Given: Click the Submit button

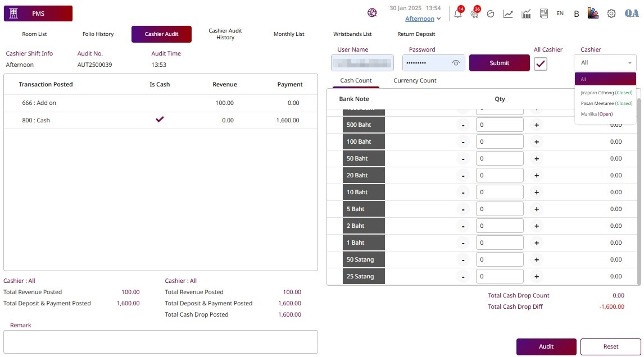Looking at the screenshot, I should click(499, 63).
